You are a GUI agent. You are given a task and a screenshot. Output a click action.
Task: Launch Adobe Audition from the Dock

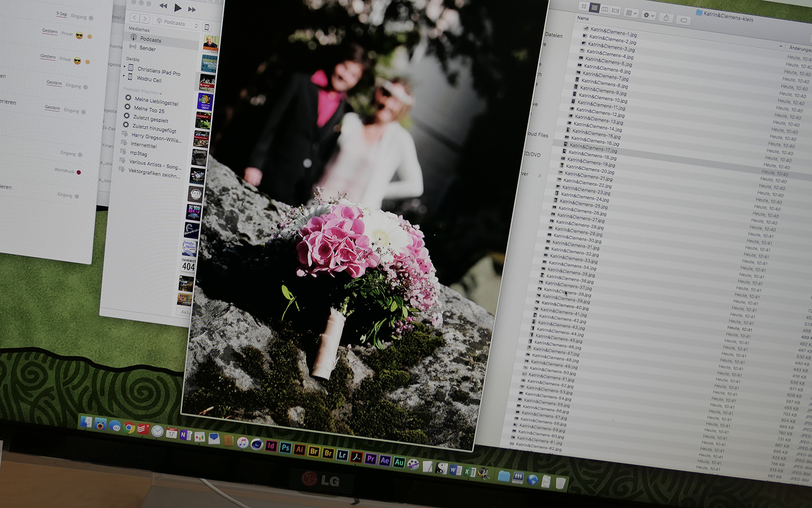point(399,462)
